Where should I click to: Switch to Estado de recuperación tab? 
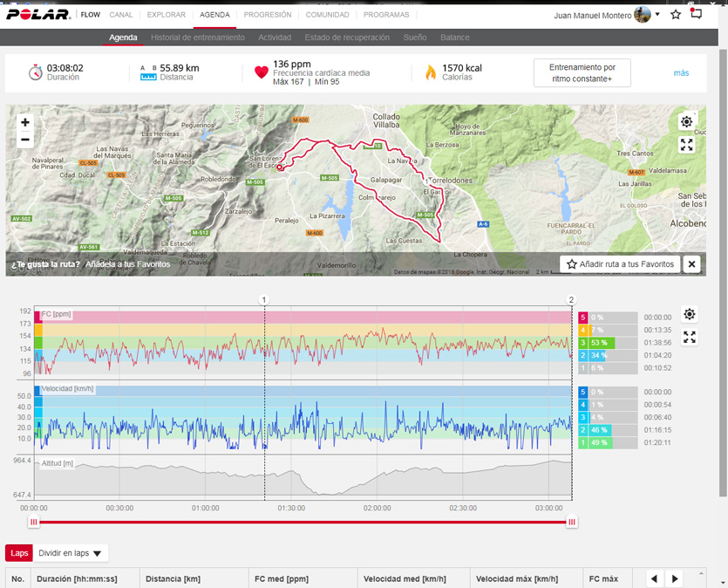(347, 38)
